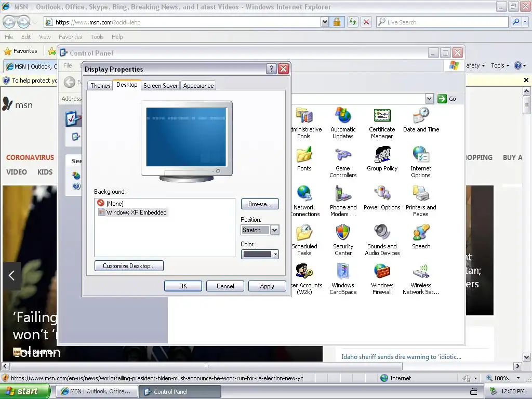Click the Go button in Control Panel

(x=447, y=99)
